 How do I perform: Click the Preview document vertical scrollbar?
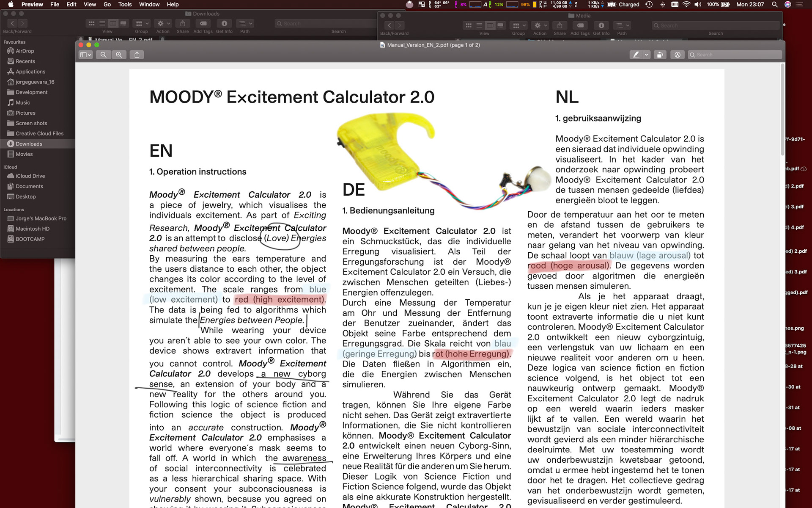782,109
